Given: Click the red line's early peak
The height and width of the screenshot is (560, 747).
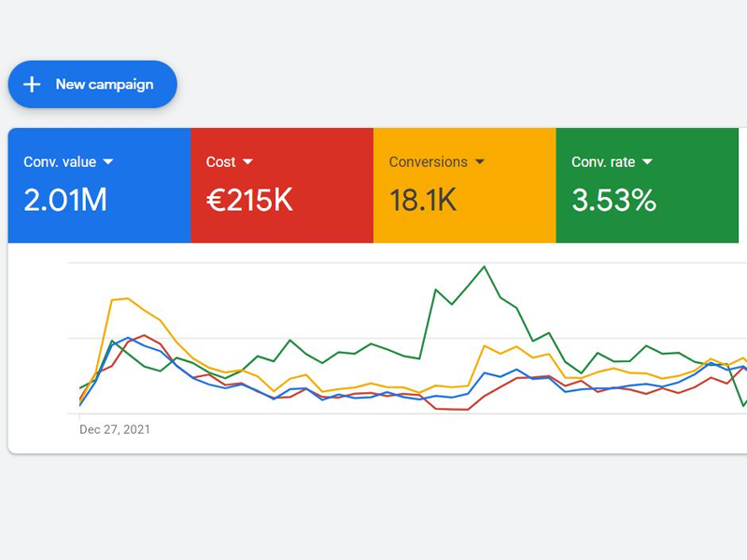Looking at the screenshot, I should [x=143, y=335].
